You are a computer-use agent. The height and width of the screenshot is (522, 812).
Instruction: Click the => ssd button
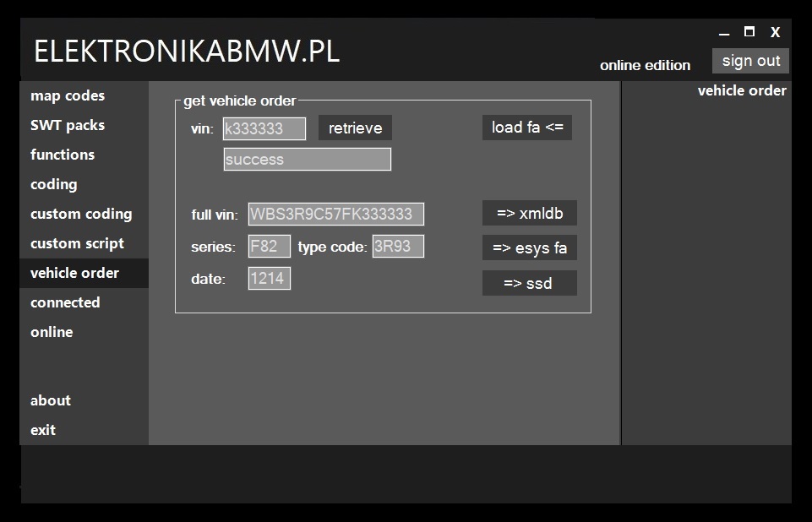tap(530, 283)
